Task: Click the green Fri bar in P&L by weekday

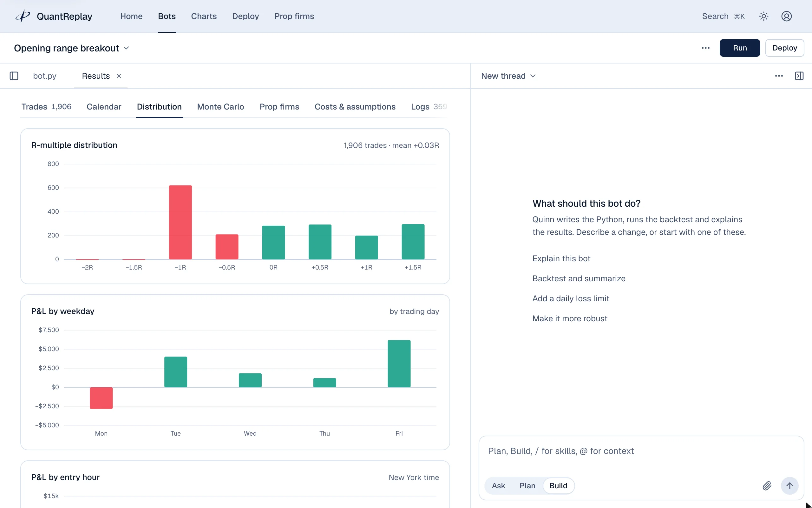Action: tap(399, 364)
